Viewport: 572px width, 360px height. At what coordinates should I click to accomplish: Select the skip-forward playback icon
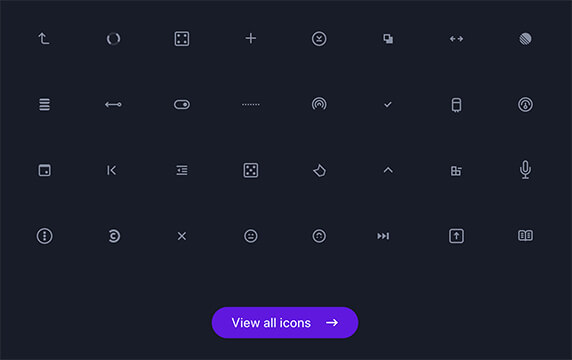tap(383, 236)
